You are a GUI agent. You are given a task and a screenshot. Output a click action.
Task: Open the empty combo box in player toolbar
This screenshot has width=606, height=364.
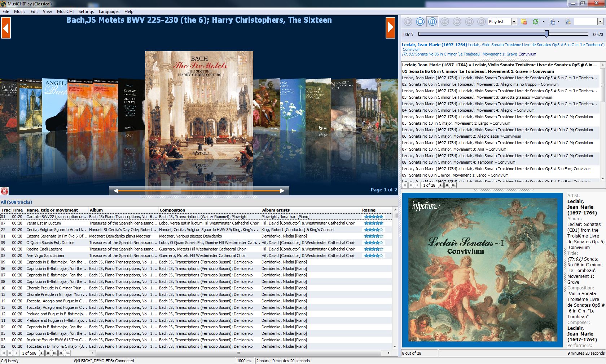click(x=589, y=22)
